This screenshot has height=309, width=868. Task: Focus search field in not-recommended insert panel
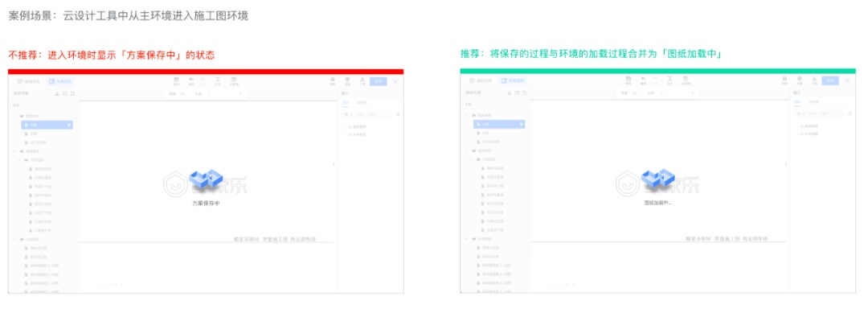click(x=366, y=114)
